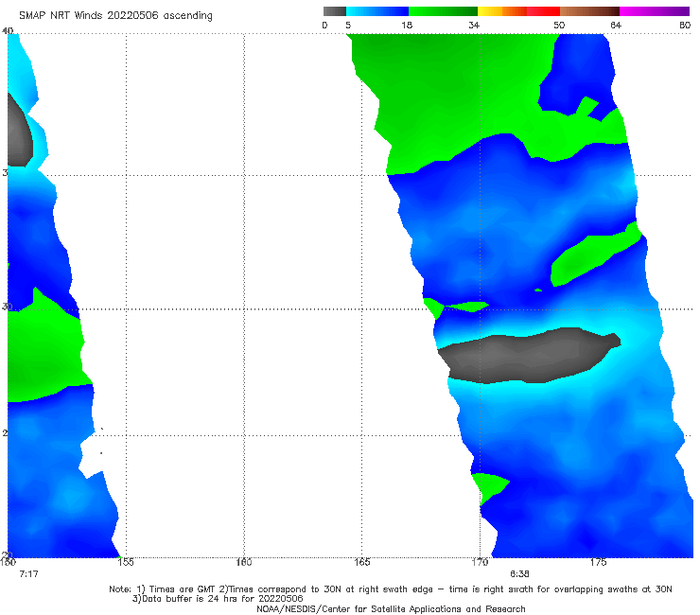Click the yellow-red 34-50 segment of the color bar
The width and height of the screenshot is (700, 615).
coord(518,11)
